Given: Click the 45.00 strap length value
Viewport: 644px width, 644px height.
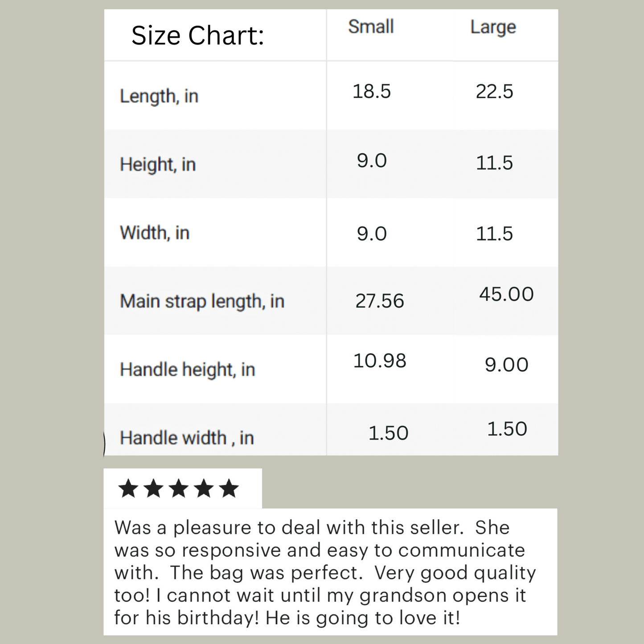Looking at the screenshot, I should pyautogui.click(x=506, y=294).
